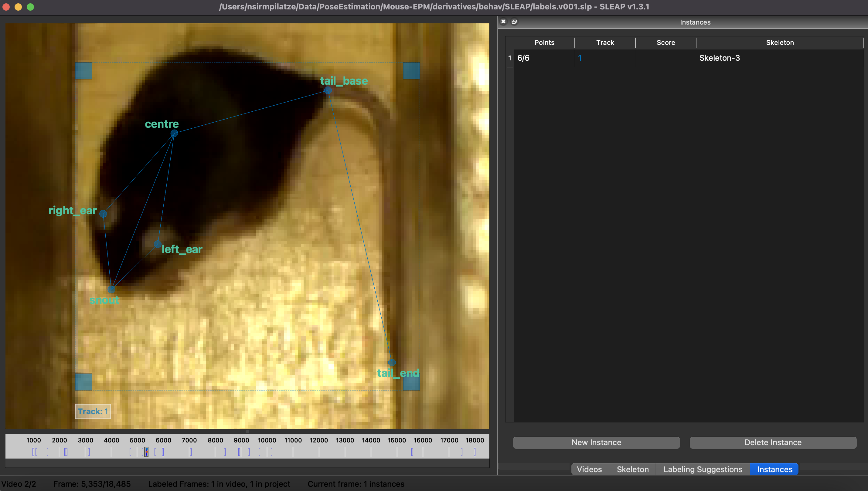Open the Skeleton tab
The image size is (868, 491).
pyautogui.click(x=632, y=469)
